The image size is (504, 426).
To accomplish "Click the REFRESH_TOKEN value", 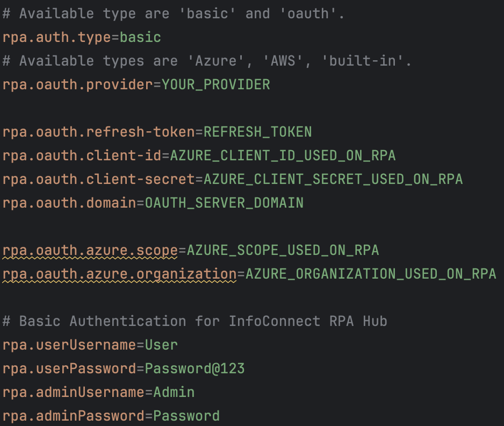I will click(257, 132).
